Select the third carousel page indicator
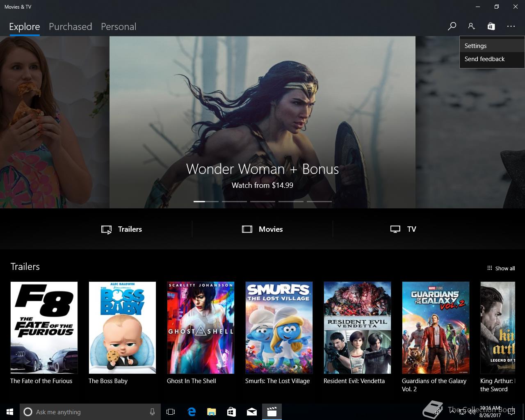This screenshot has width=525, height=420. [x=262, y=201]
